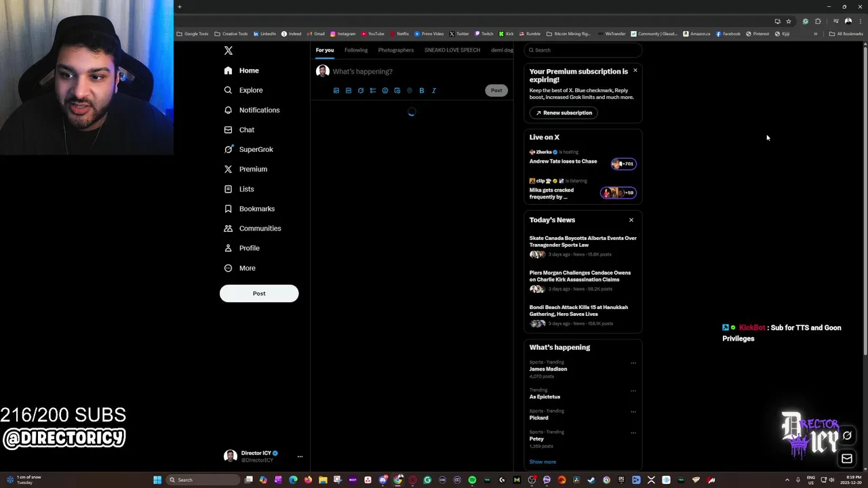Expand the More menu in sidebar

pyautogui.click(x=240, y=268)
